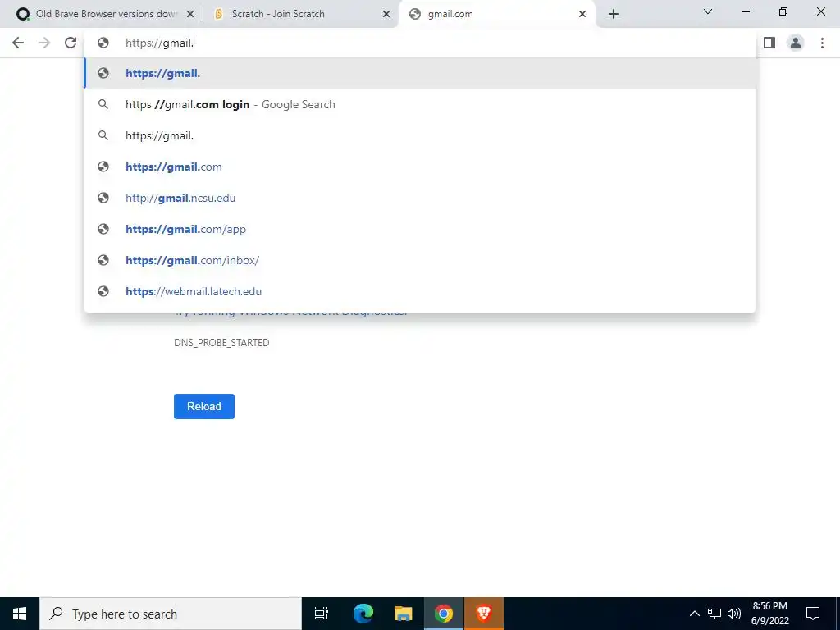Open the three-dot Chrome menu
The width and height of the screenshot is (840, 630).
(822, 43)
